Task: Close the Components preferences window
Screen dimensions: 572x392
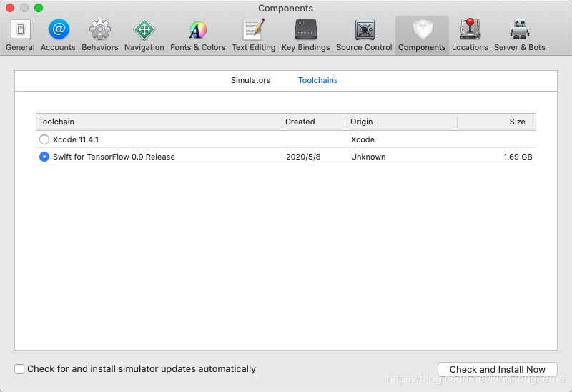Action: (10, 8)
